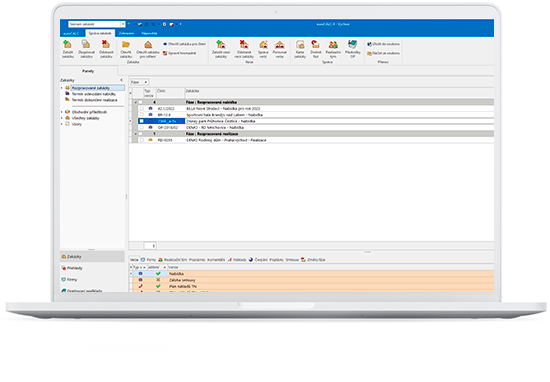Collapse the Zakázky side panel with the arrow
The width and height of the screenshot is (550, 382).
[121, 80]
